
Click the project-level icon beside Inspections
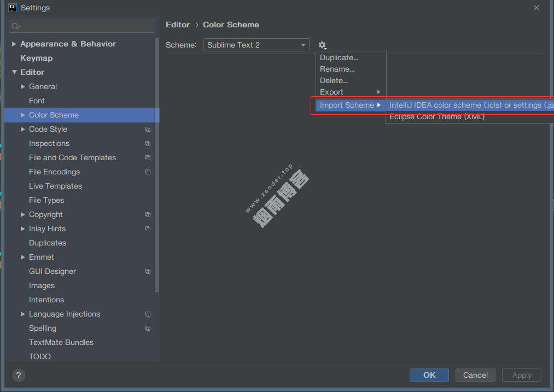pyautogui.click(x=148, y=144)
